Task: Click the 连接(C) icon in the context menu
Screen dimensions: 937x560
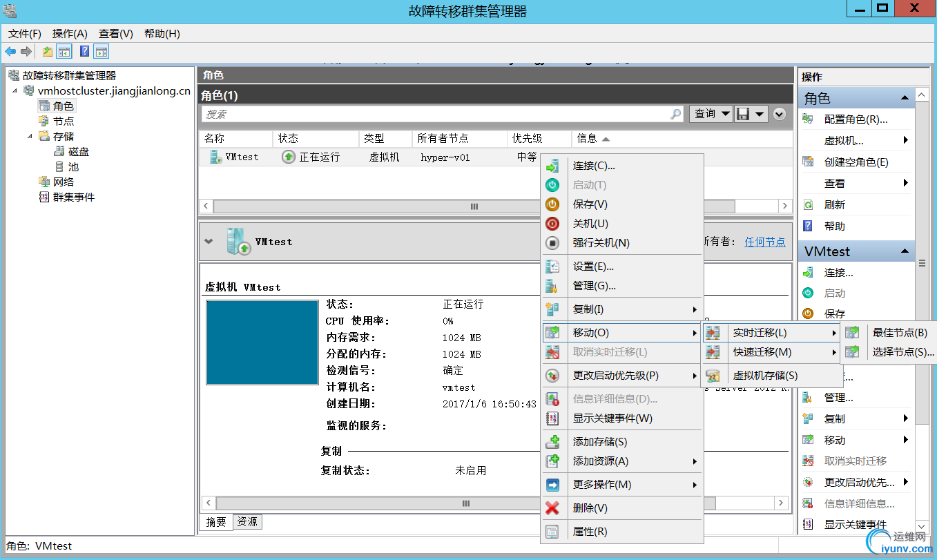Action: (552, 166)
